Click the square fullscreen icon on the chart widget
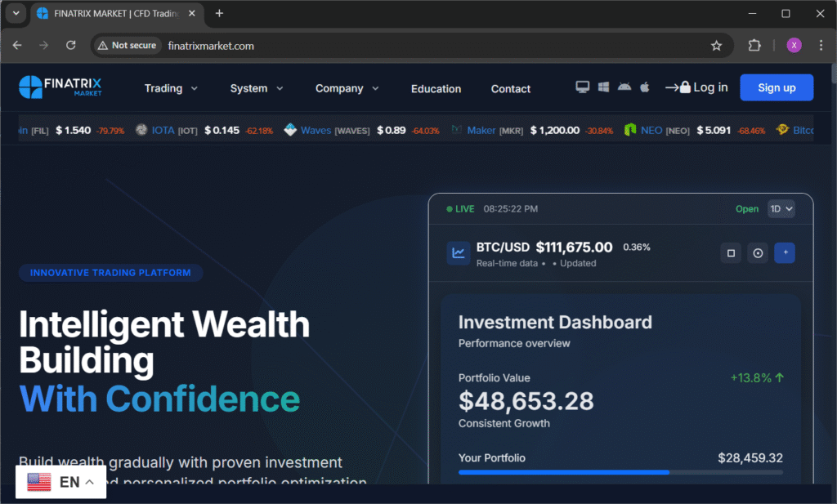The height and width of the screenshot is (504, 837). [730, 252]
